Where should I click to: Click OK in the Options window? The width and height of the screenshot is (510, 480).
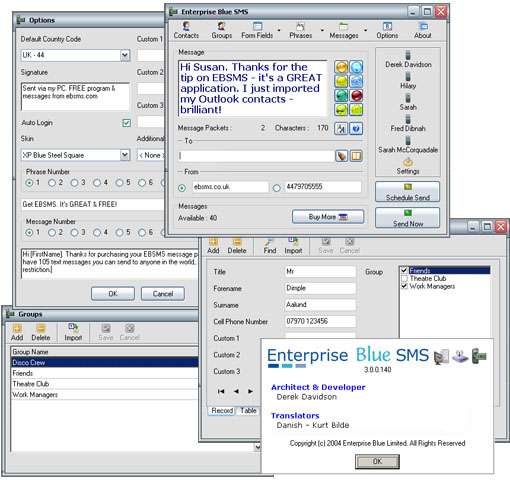point(113,294)
